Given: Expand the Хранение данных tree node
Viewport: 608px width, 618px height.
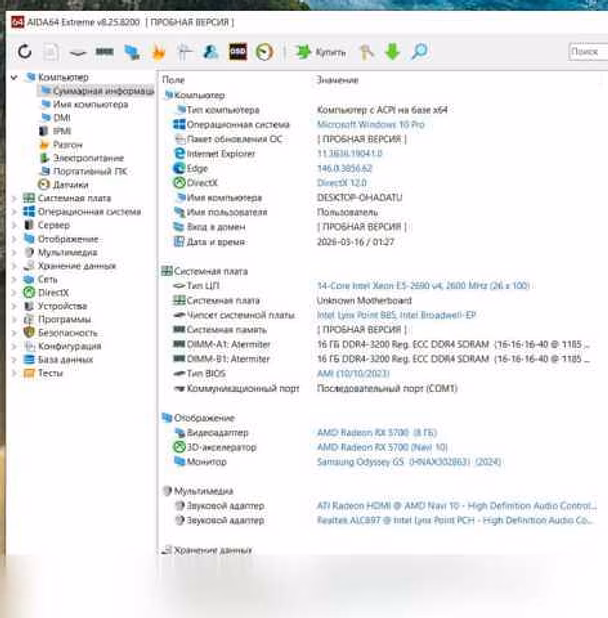Looking at the screenshot, I should point(14,266).
